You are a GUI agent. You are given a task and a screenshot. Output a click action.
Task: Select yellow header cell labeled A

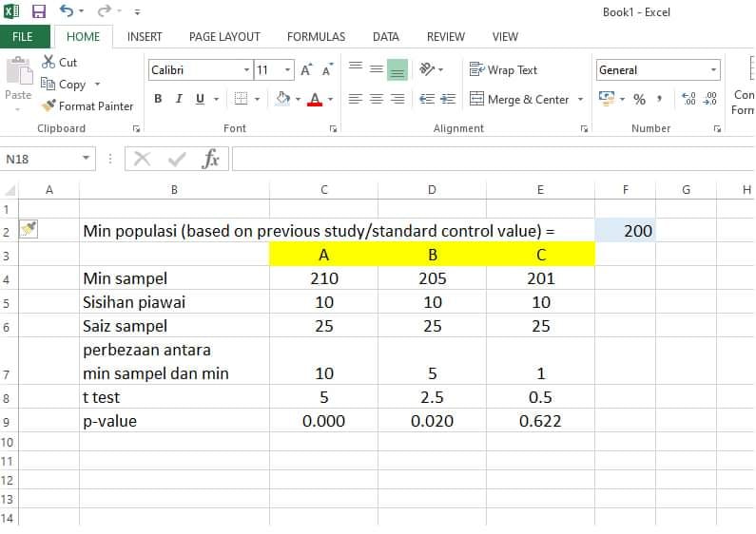(x=323, y=255)
